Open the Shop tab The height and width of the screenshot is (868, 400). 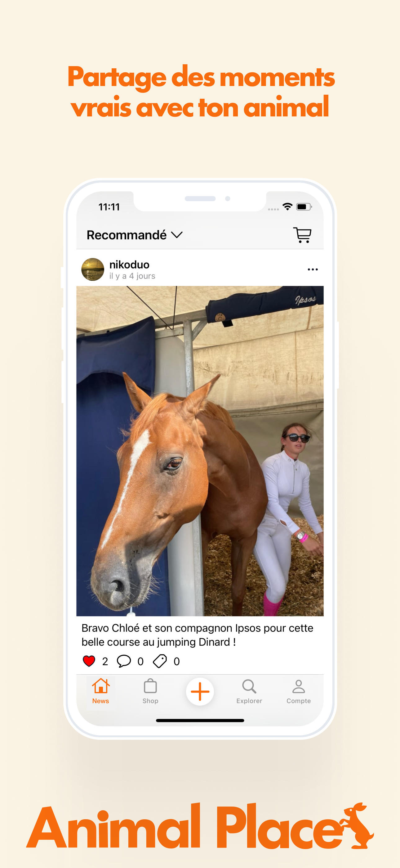pyautogui.click(x=150, y=691)
